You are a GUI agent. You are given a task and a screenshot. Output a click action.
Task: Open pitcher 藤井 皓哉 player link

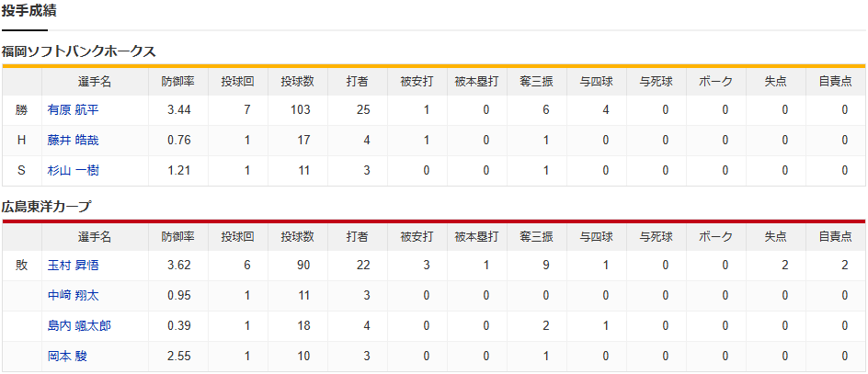pyautogui.click(x=73, y=141)
